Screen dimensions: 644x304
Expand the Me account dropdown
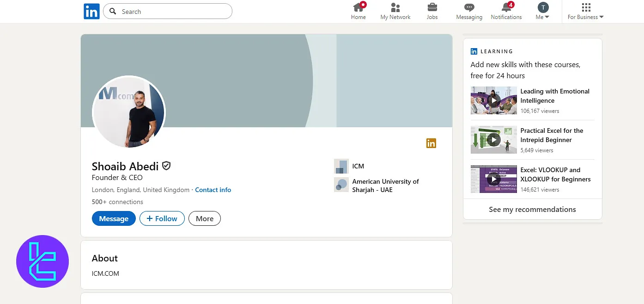543,12
